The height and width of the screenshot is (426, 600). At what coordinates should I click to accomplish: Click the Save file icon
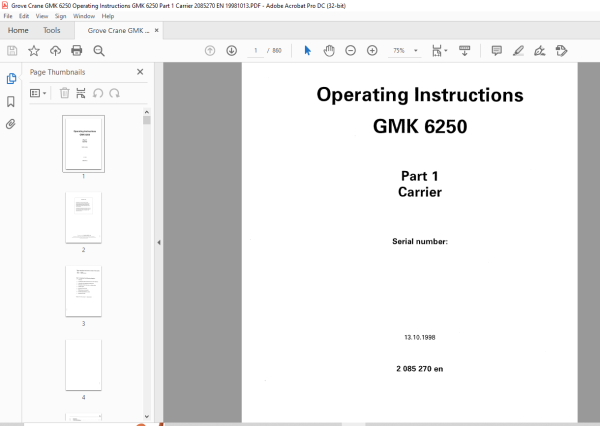(x=12, y=51)
